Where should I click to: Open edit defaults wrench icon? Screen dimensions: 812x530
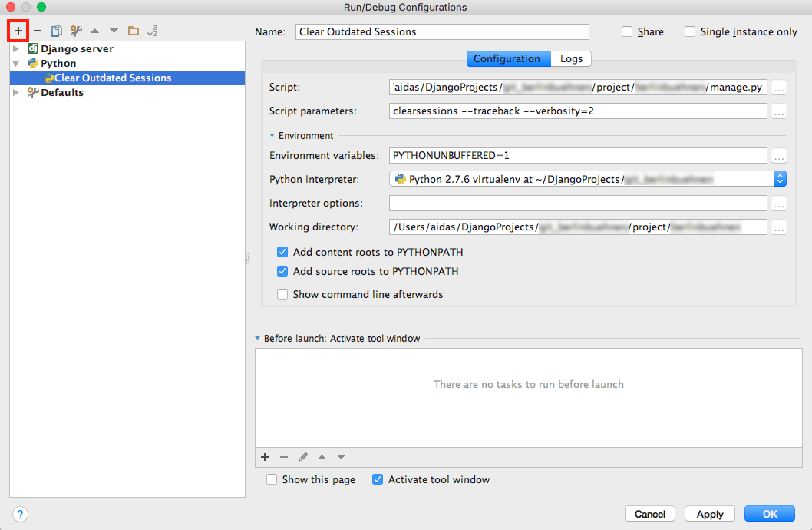(x=75, y=31)
